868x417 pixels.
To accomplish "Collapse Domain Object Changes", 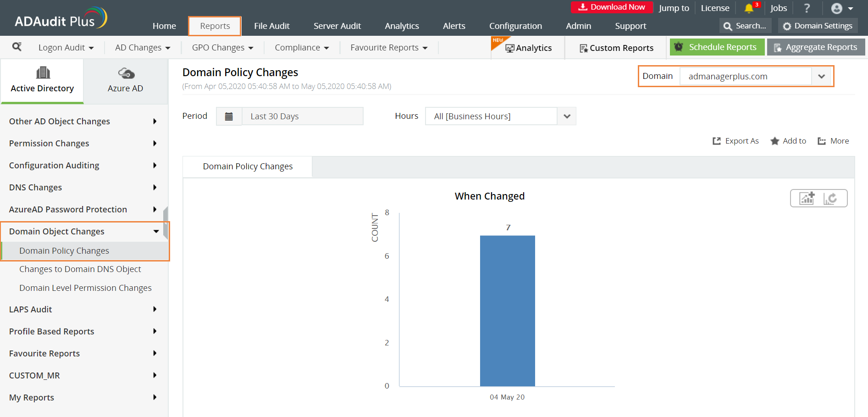I will click(84, 232).
